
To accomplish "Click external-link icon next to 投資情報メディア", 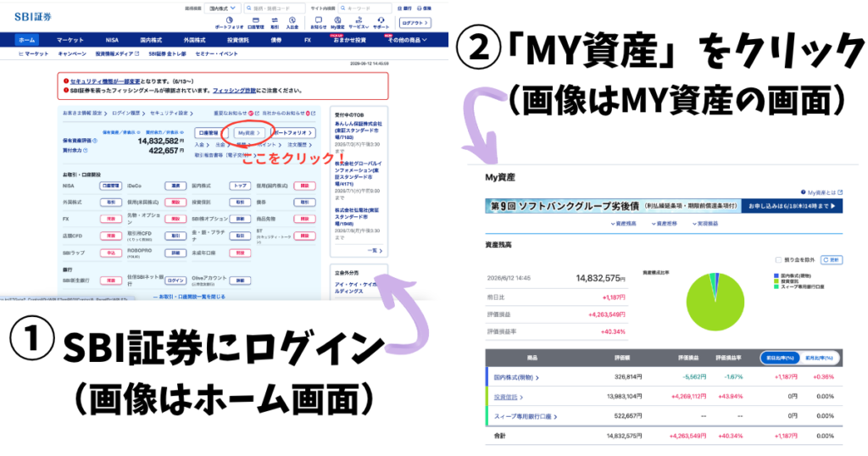I will point(136,53).
